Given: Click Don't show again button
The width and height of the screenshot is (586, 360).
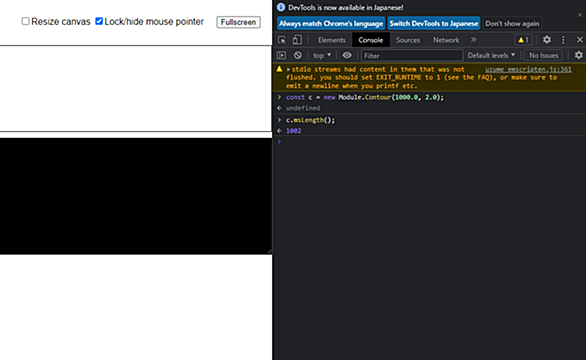Looking at the screenshot, I should 512,24.
